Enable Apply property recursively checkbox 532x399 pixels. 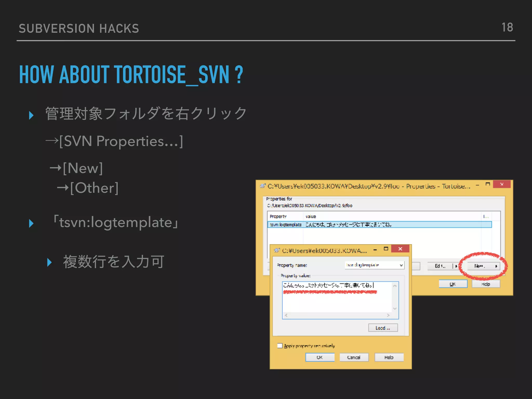[x=280, y=346]
